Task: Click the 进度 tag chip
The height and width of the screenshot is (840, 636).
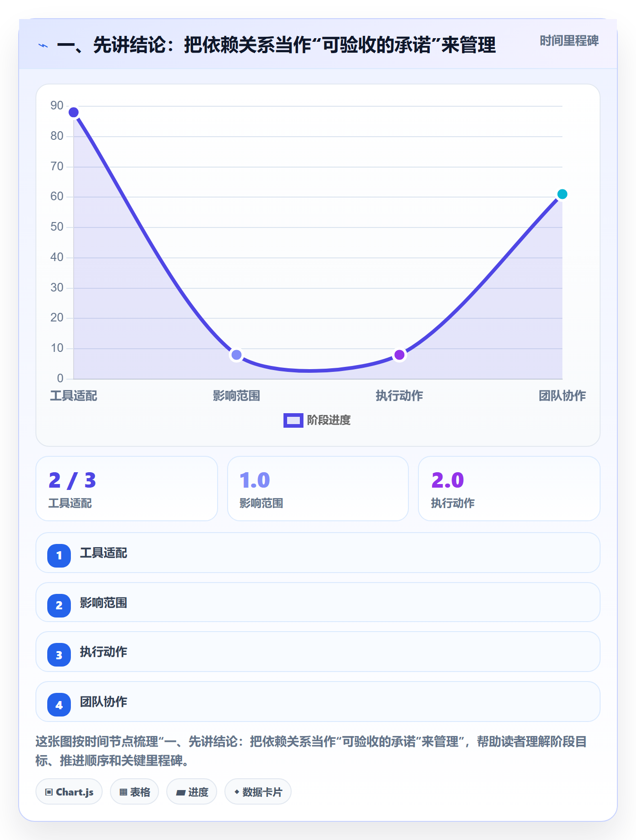Action: coord(192,792)
